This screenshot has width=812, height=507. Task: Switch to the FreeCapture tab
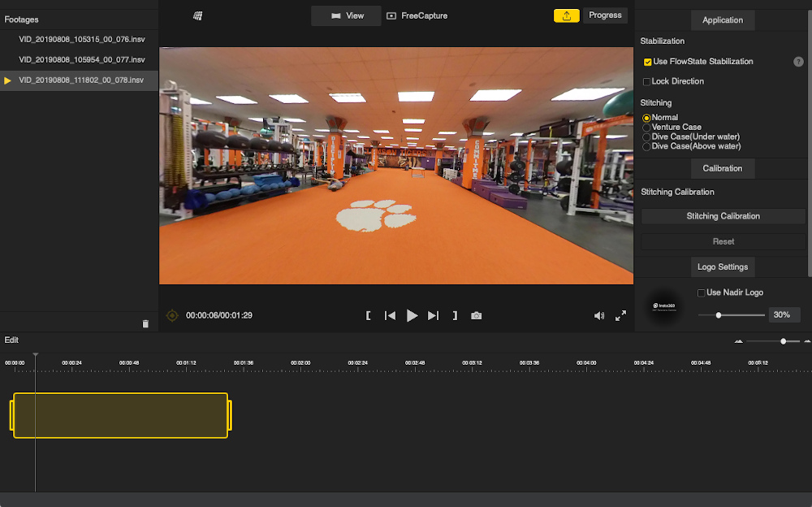pyautogui.click(x=417, y=16)
